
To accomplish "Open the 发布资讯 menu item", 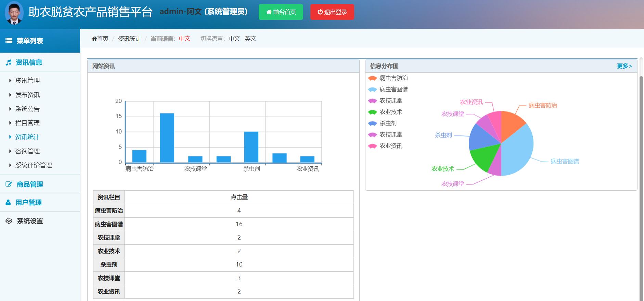I will click(x=27, y=95).
